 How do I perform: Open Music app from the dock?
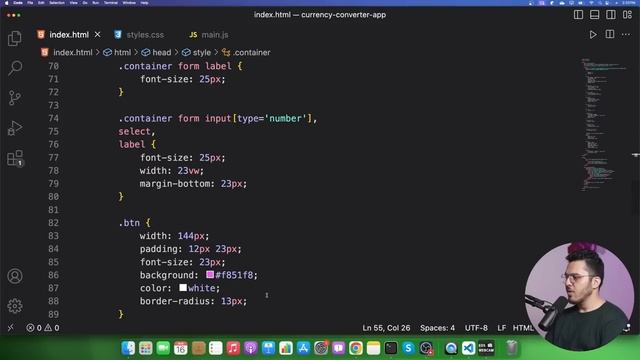click(233, 348)
